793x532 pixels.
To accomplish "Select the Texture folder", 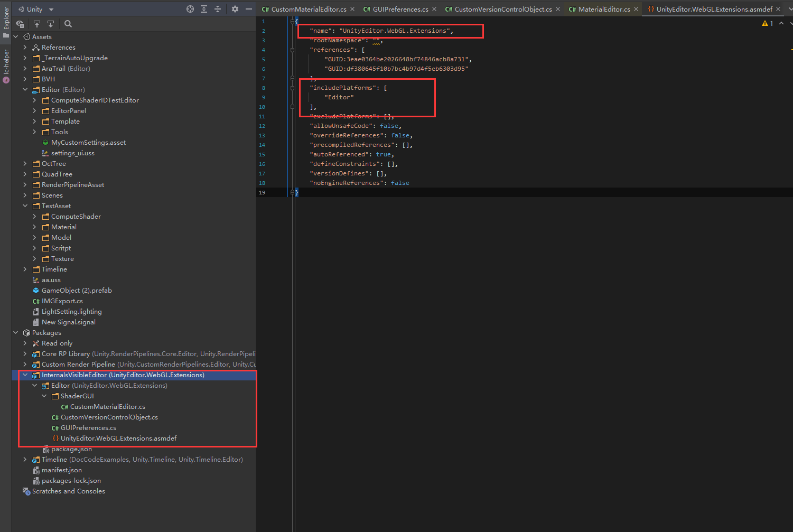I will pyautogui.click(x=62, y=259).
